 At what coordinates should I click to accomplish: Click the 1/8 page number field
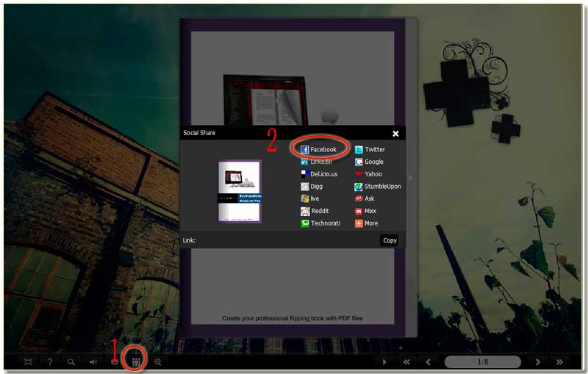[483, 362]
